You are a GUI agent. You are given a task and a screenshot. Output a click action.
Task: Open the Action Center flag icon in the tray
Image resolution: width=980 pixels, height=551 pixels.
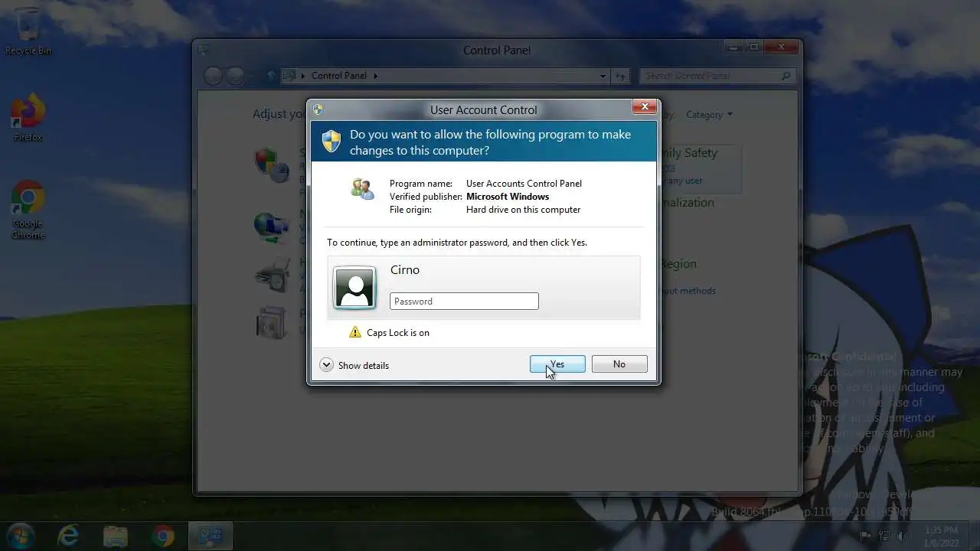[x=865, y=536]
